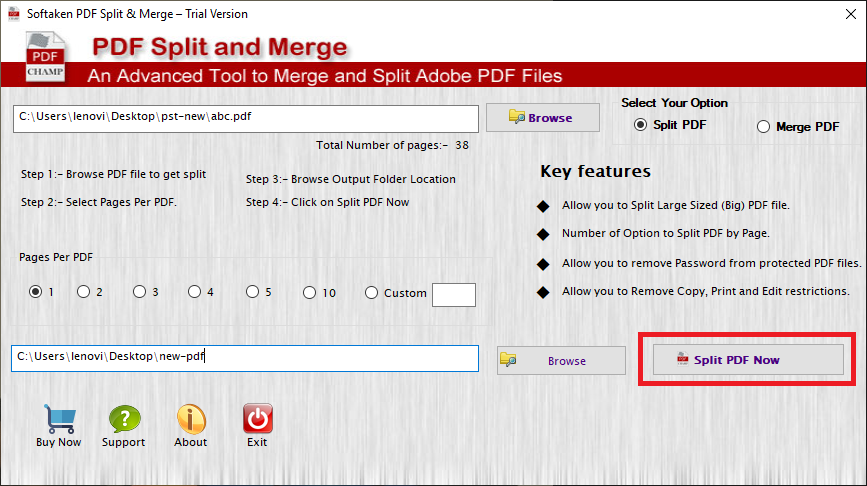Click the app icon in title bar

(13, 13)
